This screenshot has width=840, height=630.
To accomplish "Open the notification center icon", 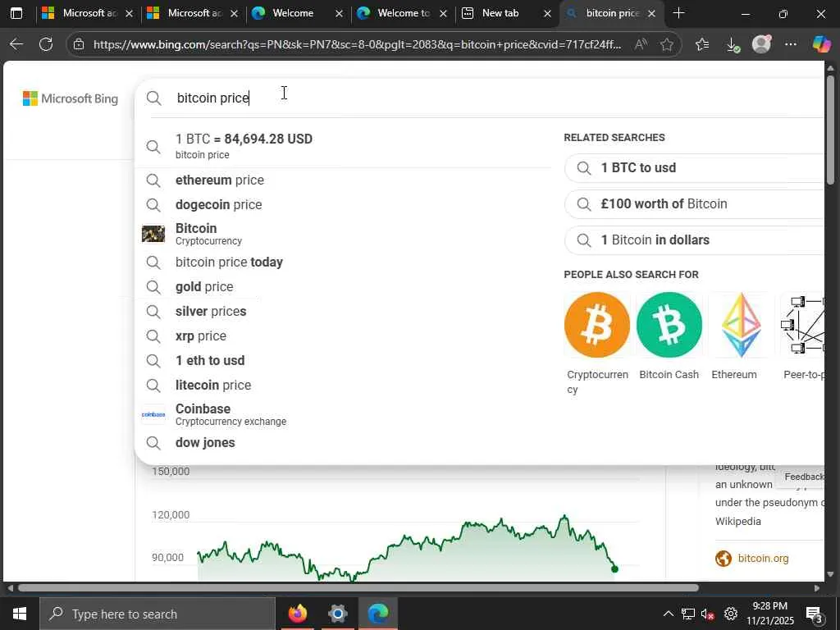I will [x=814, y=614].
